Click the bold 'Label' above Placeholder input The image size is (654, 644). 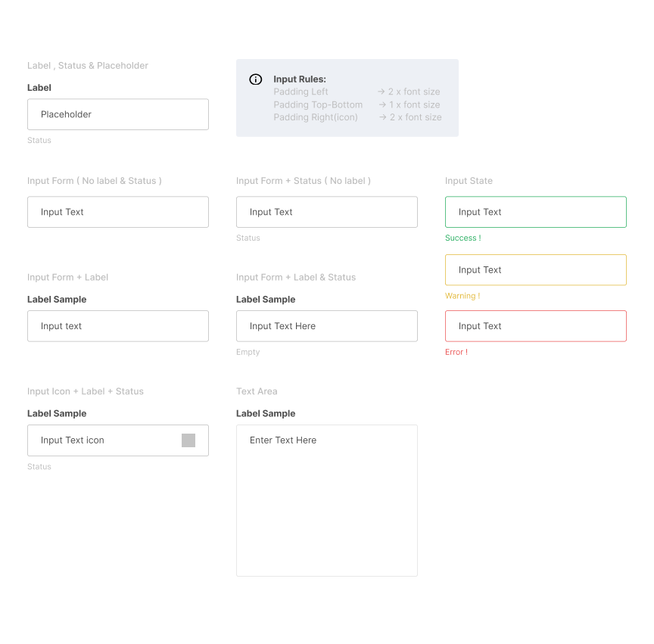point(39,88)
